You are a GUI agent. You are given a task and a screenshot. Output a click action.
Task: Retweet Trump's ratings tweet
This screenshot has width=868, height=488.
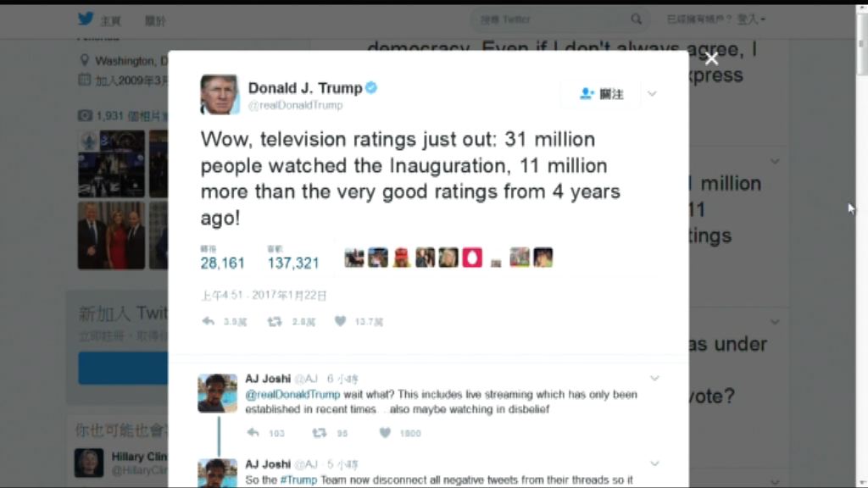click(275, 321)
